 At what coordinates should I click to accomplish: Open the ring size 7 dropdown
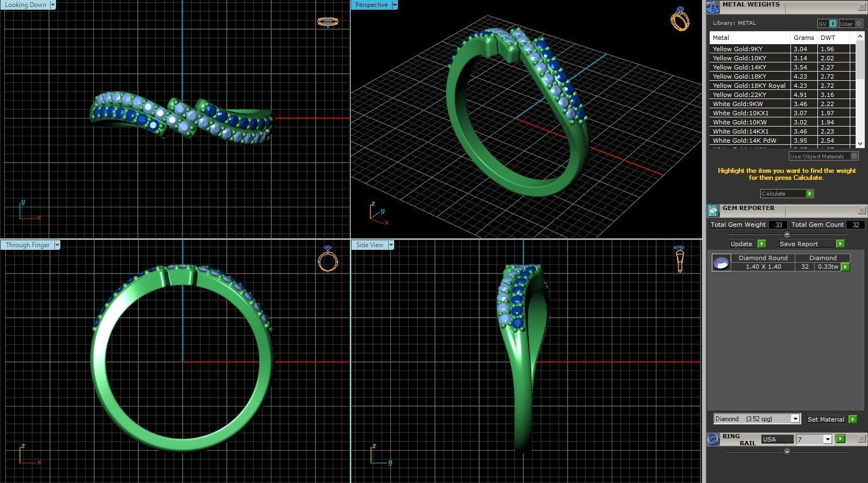[x=828, y=439]
